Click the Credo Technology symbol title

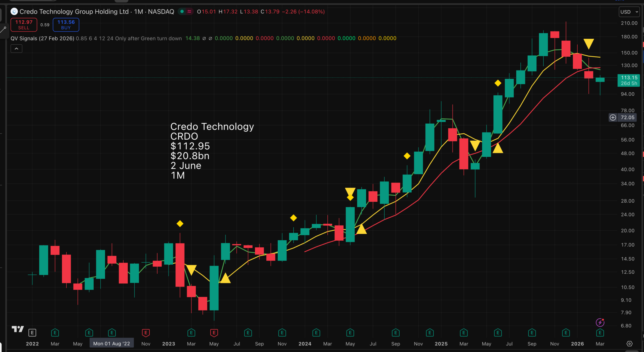click(74, 12)
